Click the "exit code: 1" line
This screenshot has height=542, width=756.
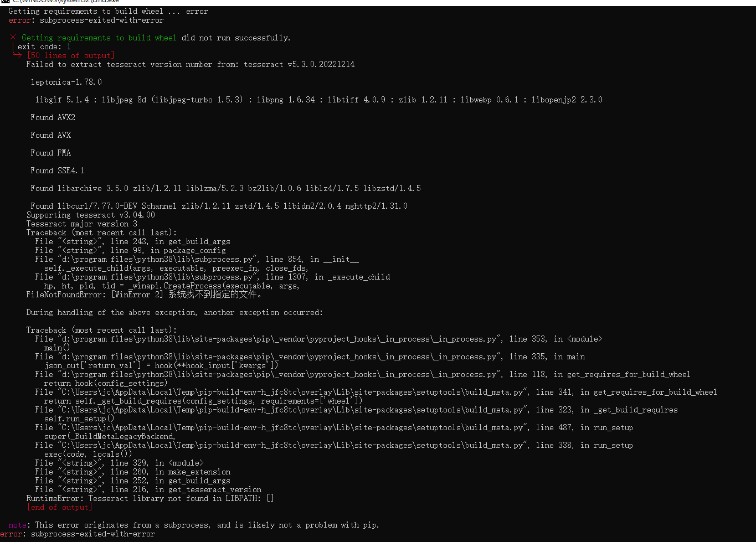[44, 47]
